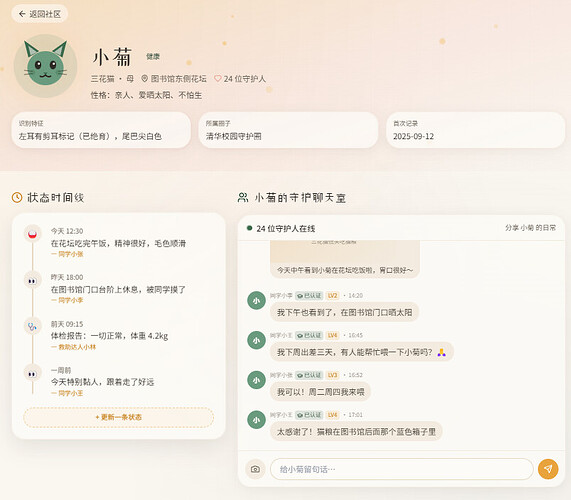The width and height of the screenshot is (571, 500).
Task: Click avatar of sender at 14:20 message
Action: coord(256,300)
